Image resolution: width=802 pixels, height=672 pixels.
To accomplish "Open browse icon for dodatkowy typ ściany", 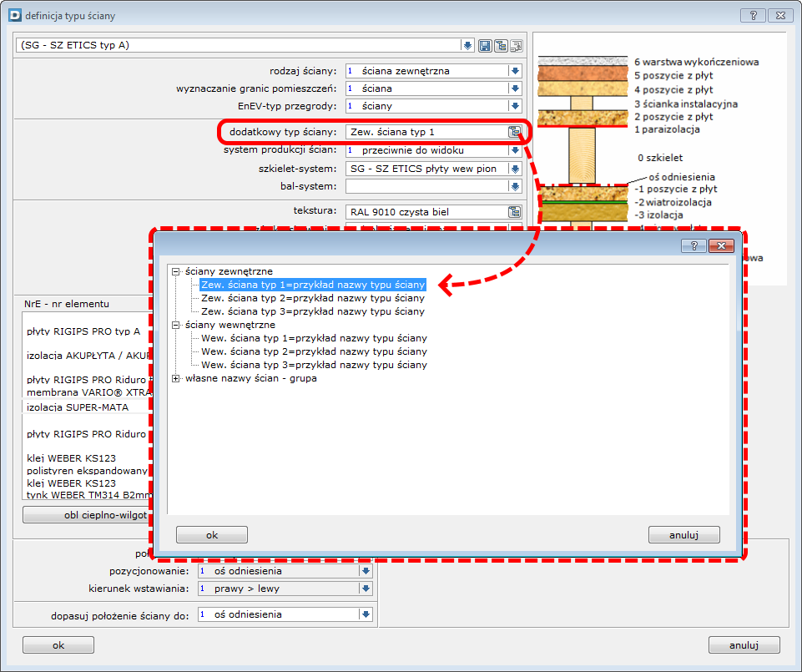I will pos(515,132).
